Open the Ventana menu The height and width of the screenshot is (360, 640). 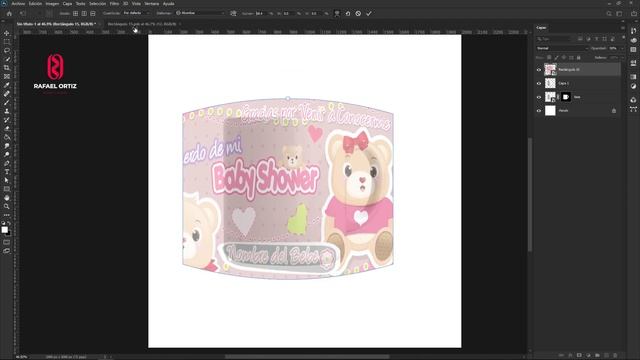coord(151,3)
